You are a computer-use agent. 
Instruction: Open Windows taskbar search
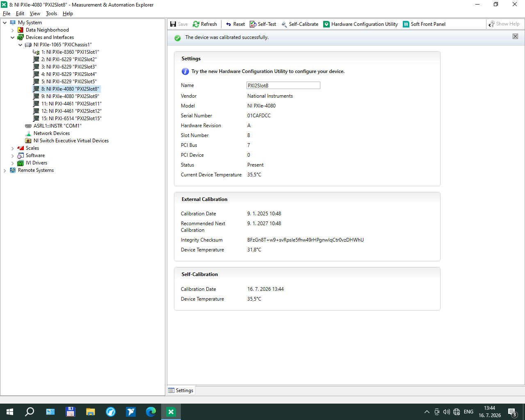(30, 412)
